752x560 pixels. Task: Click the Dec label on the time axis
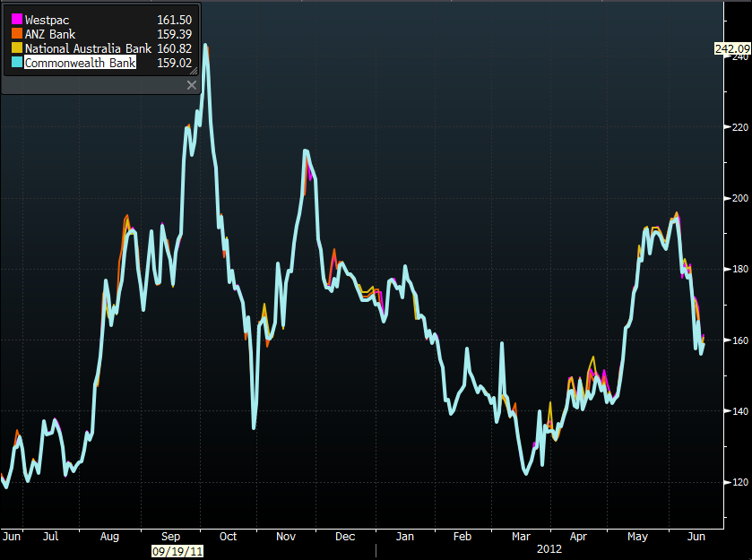click(x=344, y=536)
